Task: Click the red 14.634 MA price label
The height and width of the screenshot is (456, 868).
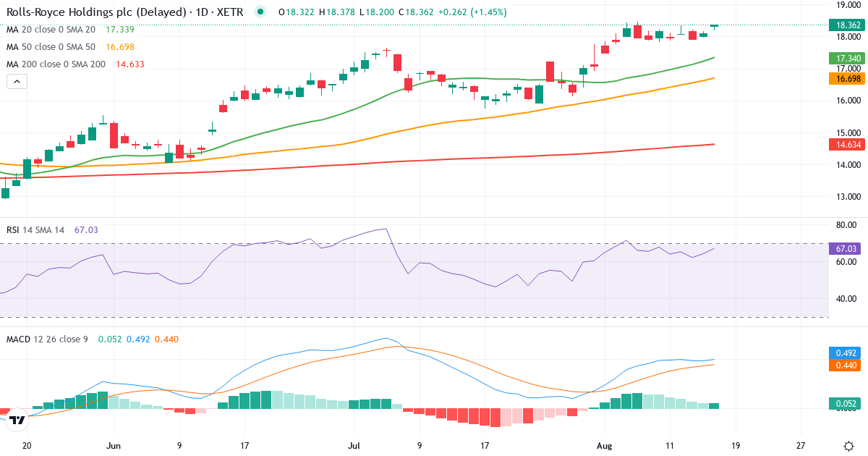Action: coord(846,144)
